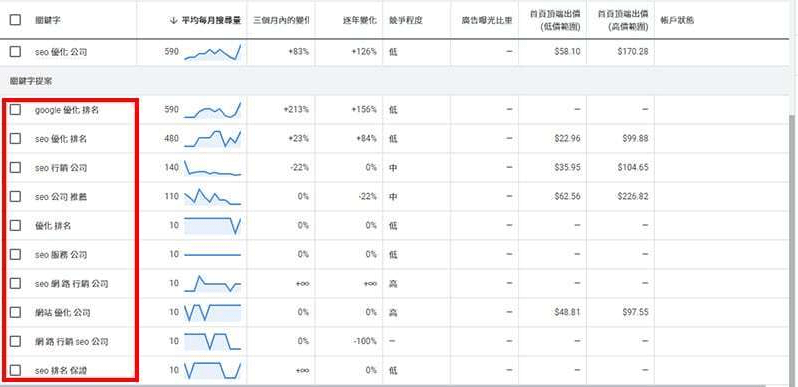Check the 網站 優化 公司 checkbox
The height and width of the screenshot is (387, 798).
pos(16,312)
